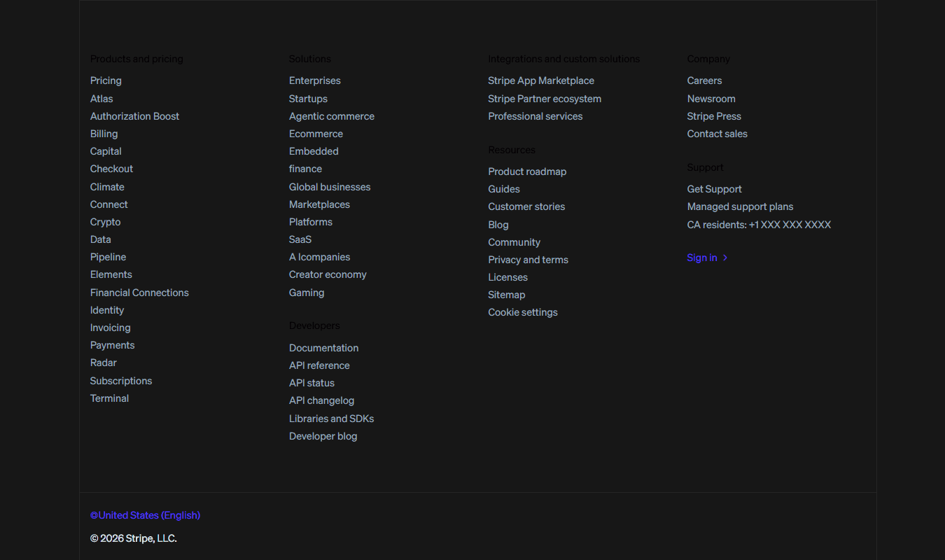This screenshot has height=560, width=945.
Task: Click the CA residents phone number
Action: pos(759,225)
